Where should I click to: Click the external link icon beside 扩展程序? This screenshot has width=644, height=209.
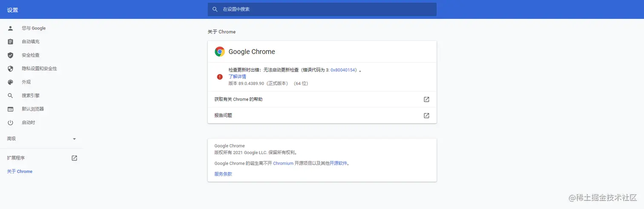(x=74, y=158)
